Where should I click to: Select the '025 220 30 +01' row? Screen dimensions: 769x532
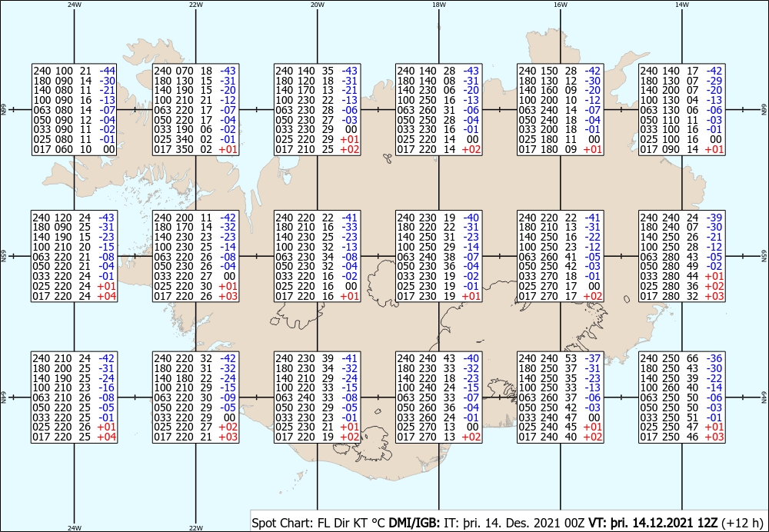(195, 286)
